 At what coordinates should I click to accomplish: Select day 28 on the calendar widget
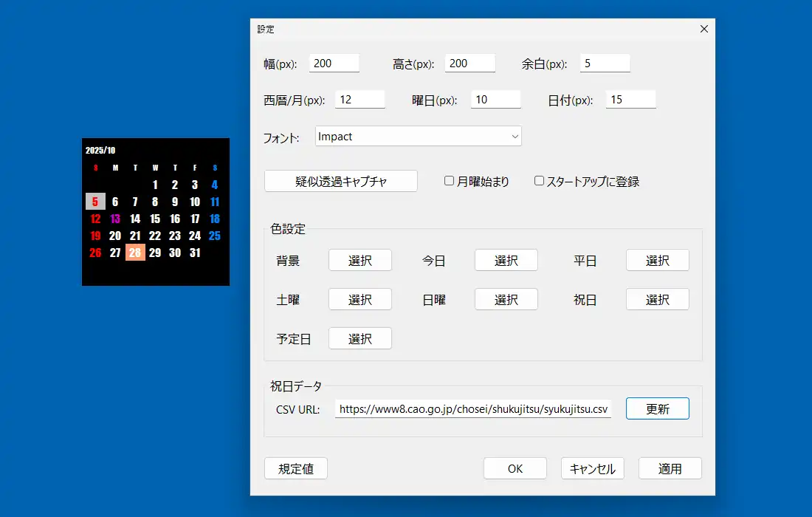click(135, 253)
